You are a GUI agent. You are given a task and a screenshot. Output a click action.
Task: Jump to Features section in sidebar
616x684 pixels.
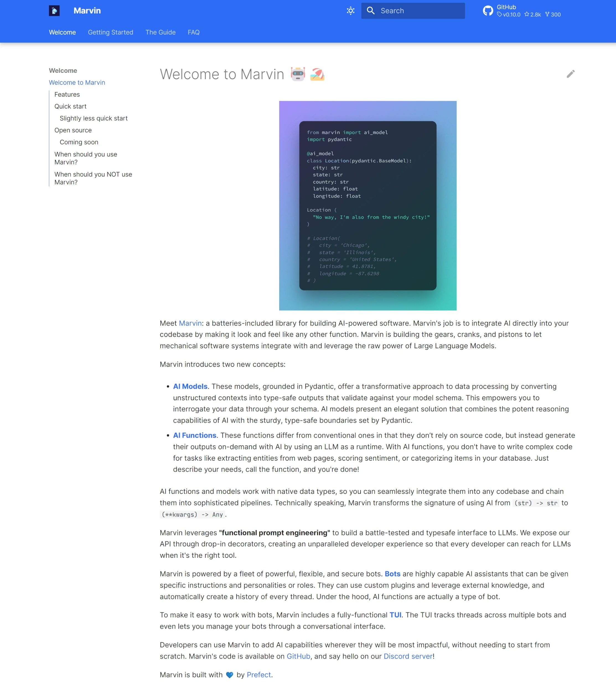point(67,94)
